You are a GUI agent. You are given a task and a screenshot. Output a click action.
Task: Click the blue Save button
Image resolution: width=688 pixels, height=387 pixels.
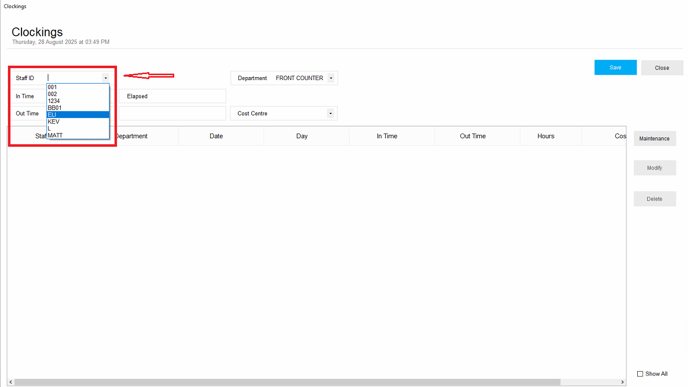pyautogui.click(x=615, y=68)
